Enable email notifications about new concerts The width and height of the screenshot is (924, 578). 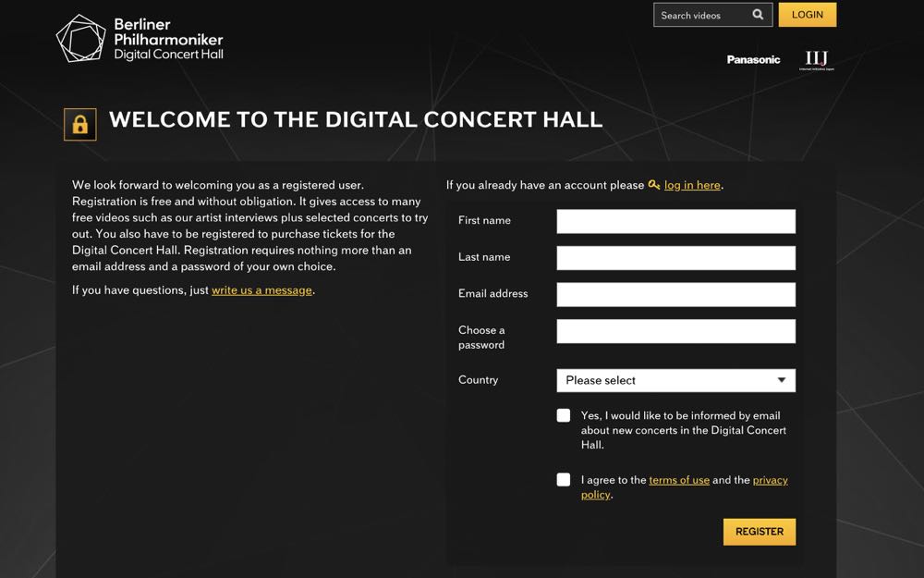(x=564, y=416)
